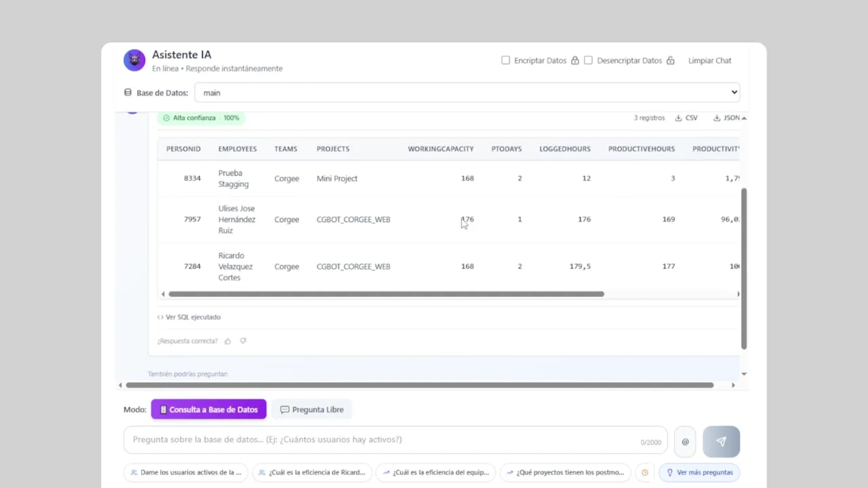This screenshot has width=868, height=488.
Task: Sort by PERSONID column header
Action: (x=183, y=149)
